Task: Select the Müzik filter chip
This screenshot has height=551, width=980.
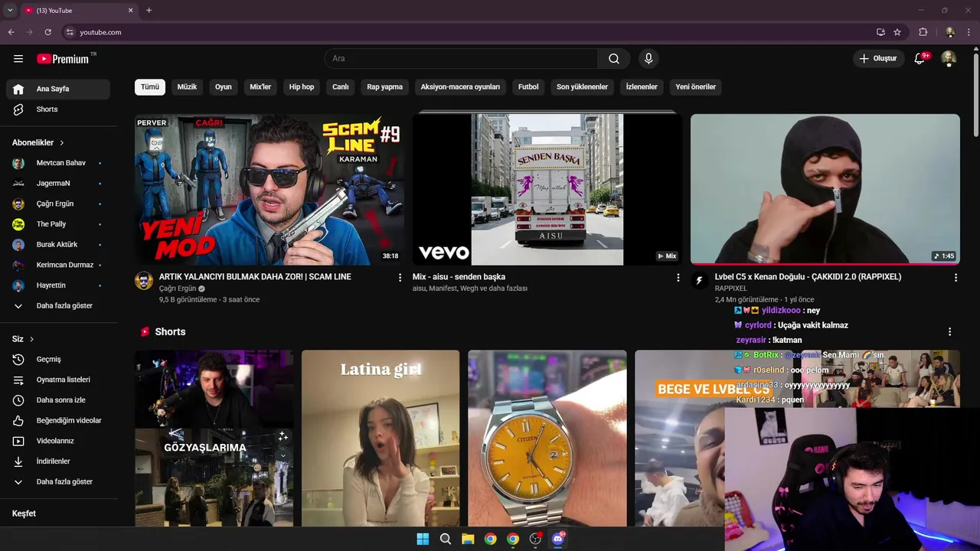Action: click(188, 87)
